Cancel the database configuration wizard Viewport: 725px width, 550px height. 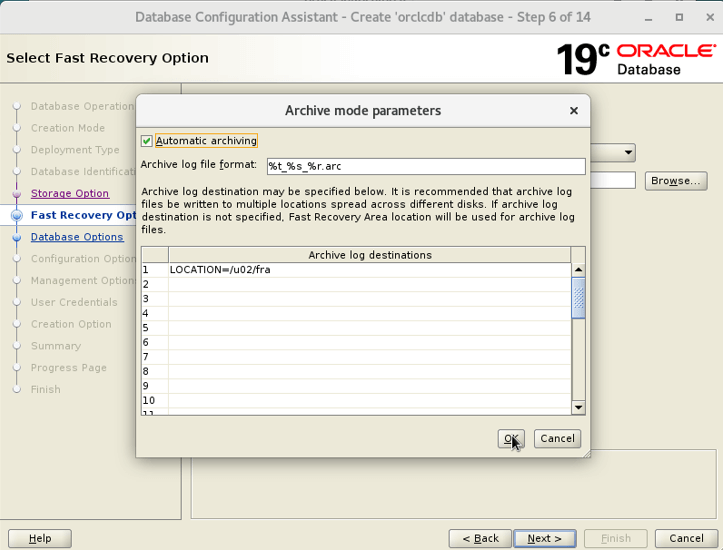click(687, 538)
